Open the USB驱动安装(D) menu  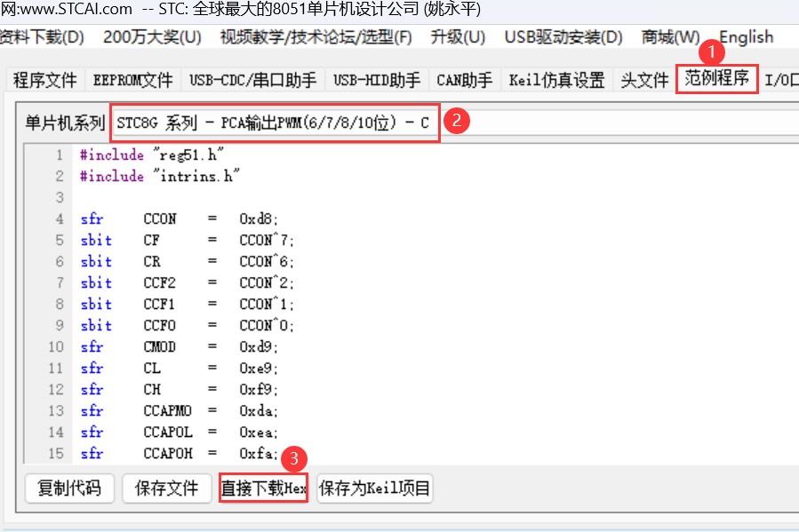pyautogui.click(x=563, y=37)
